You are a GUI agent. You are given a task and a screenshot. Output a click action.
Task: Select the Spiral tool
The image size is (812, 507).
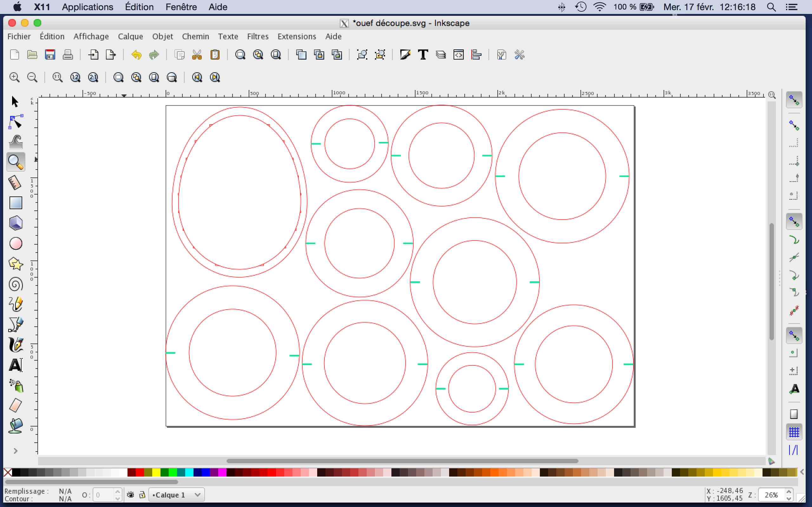(16, 284)
